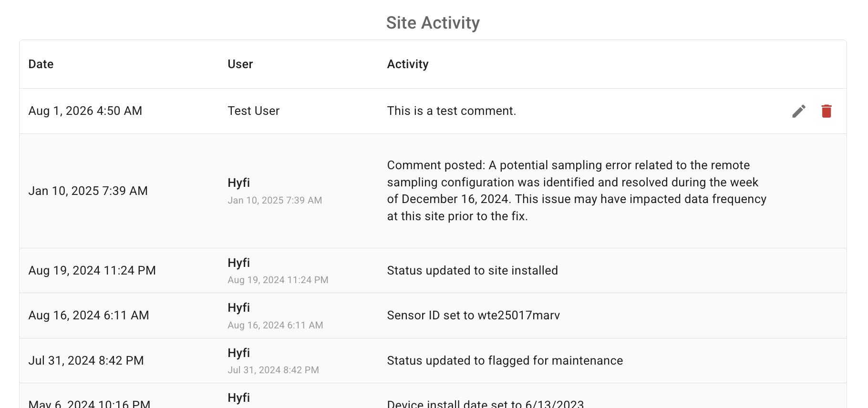The width and height of the screenshot is (868, 408).
Task: Select the User column header
Action: tap(240, 64)
